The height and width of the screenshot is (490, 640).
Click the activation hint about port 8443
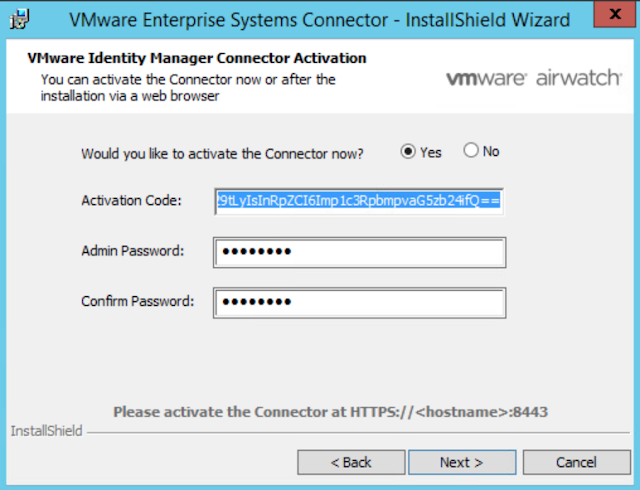point(330,412)
